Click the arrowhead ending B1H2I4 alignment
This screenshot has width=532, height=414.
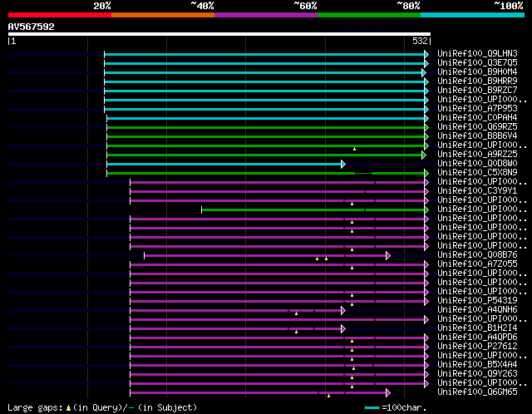coord(343,329)
